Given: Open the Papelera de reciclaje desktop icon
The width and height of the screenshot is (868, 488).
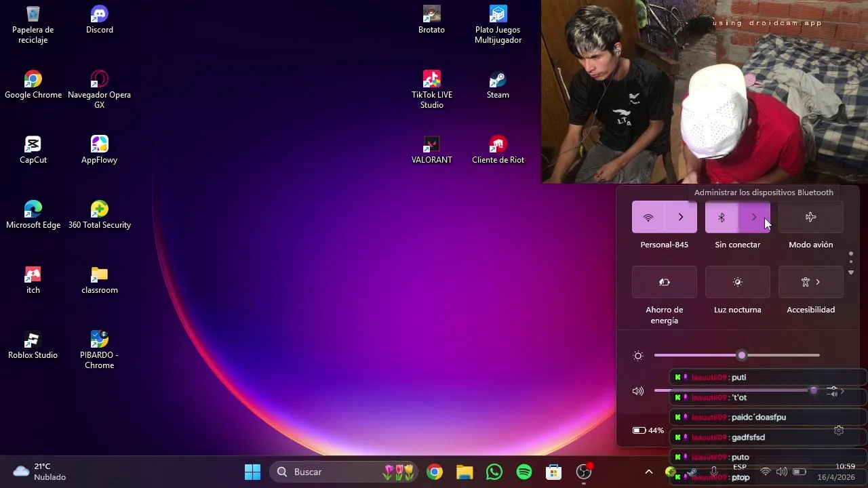Looking at the screenshot, I should (x=33, y=24).
